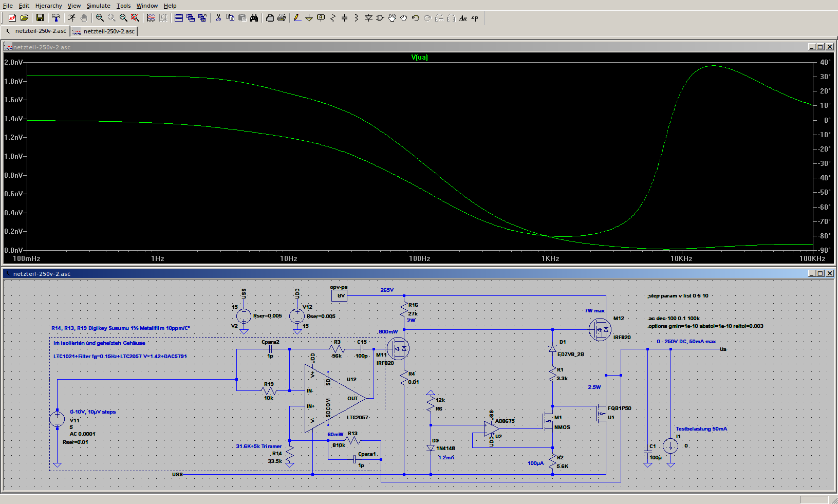Place a capacitor tool
Viewport: 838px width, 504px height.
coord(345,18)
